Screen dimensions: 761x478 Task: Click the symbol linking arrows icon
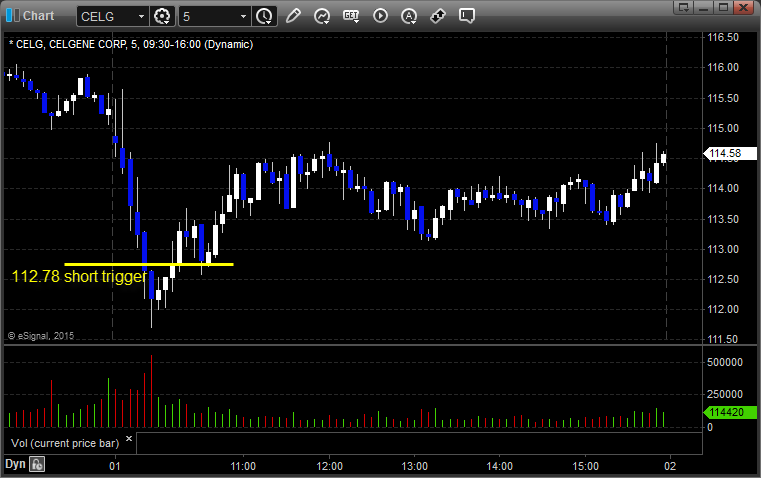click(438, 16)
